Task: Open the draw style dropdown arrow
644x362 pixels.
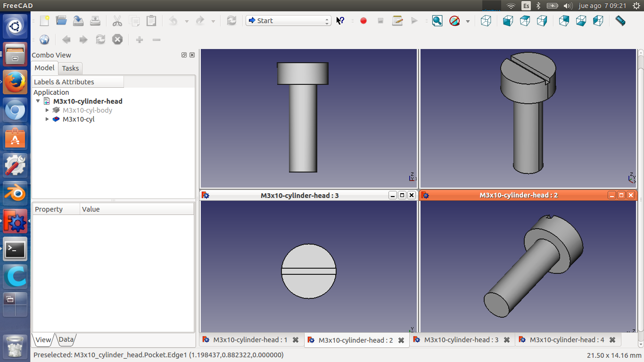Action: (468, 21)
